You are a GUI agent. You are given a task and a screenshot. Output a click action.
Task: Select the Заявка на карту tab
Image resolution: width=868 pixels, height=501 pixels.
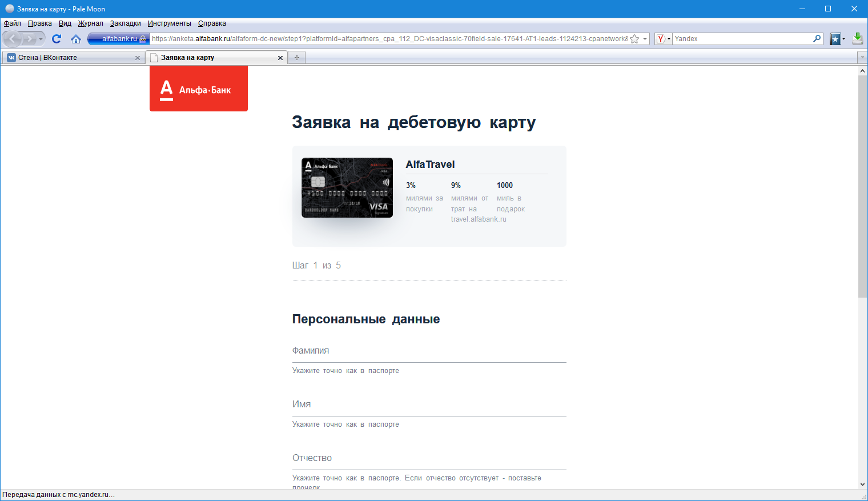coord(216,58)
